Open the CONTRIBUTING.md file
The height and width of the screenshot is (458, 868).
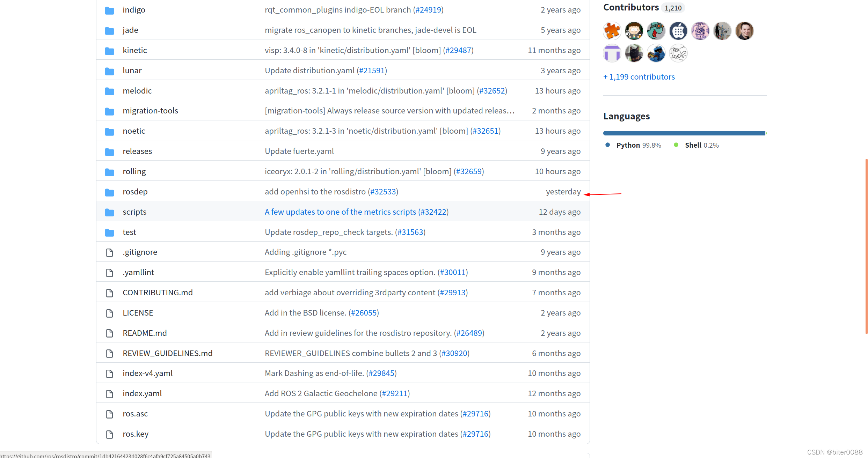158,293
